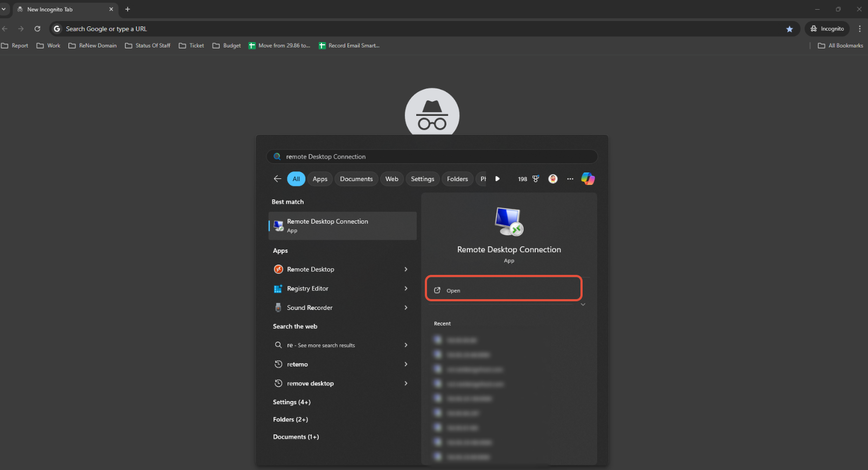Open Chrome three-dot menu
Screen dimensions: 868x470
point(859,29)
